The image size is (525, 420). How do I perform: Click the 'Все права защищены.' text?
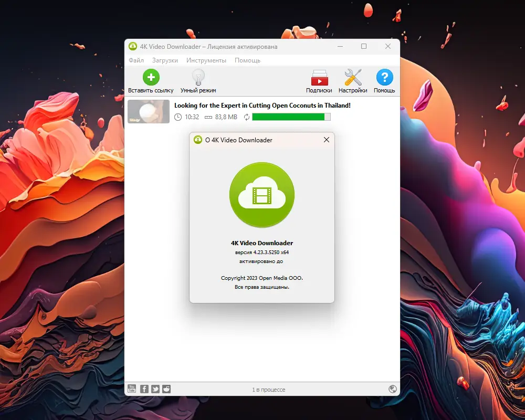[262, 287]
